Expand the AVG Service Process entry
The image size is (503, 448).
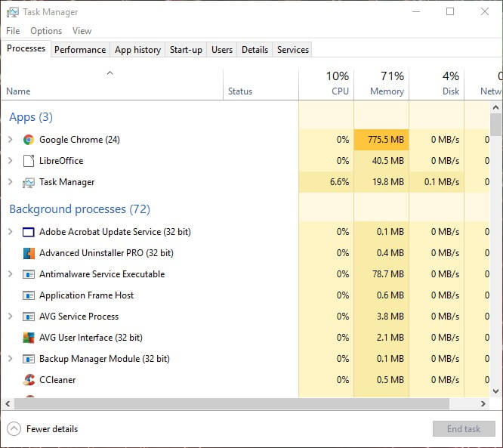tap(11, 317)
